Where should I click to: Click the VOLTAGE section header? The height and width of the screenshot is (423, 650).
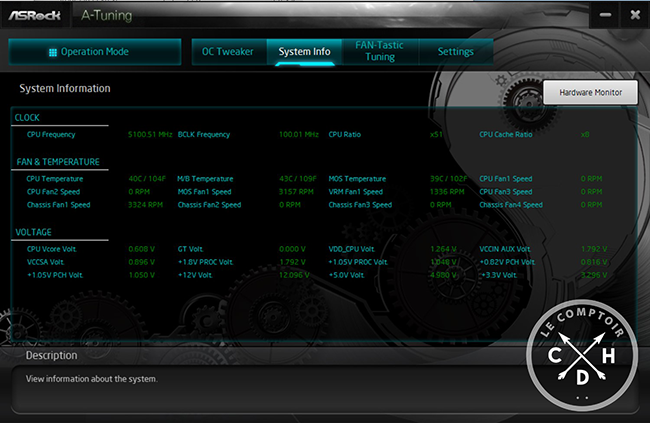(33, 232)
